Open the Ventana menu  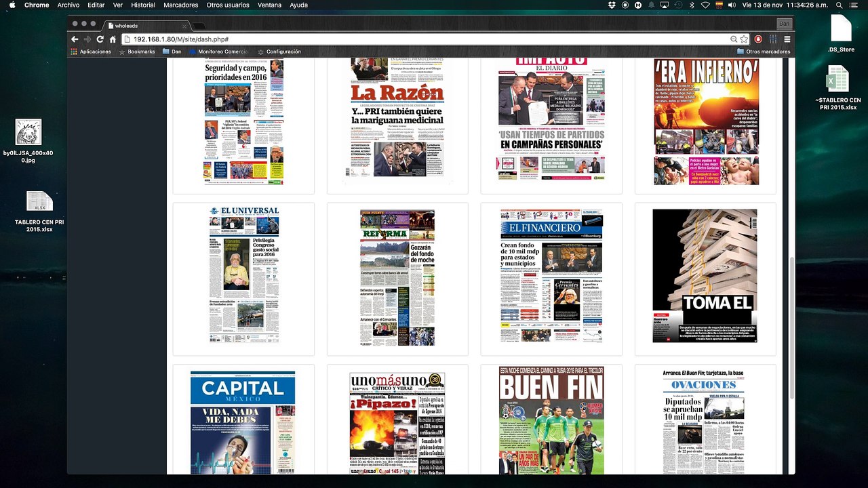coord(270,5)
